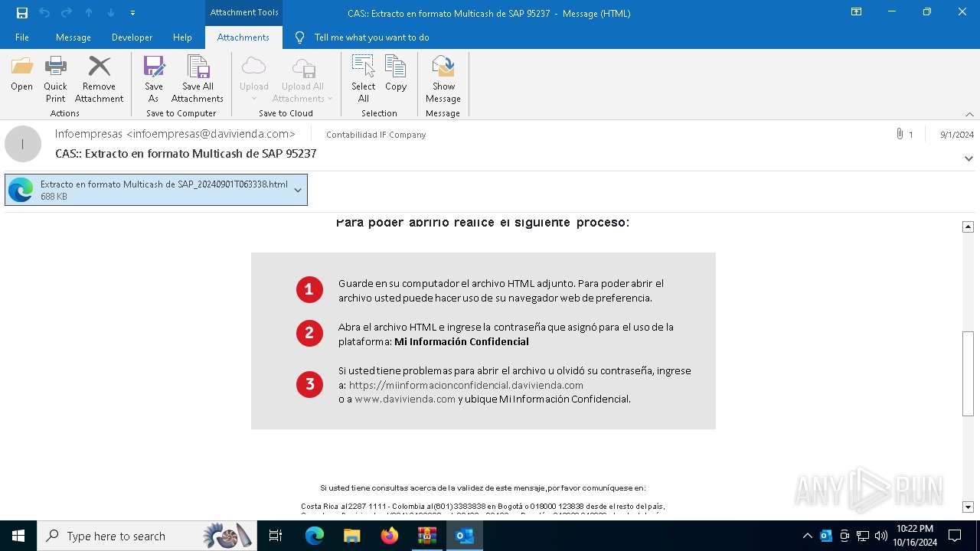Screen dimensions: 980x551
Task: Save All Attachments to computer
Action: click(198, 79)
